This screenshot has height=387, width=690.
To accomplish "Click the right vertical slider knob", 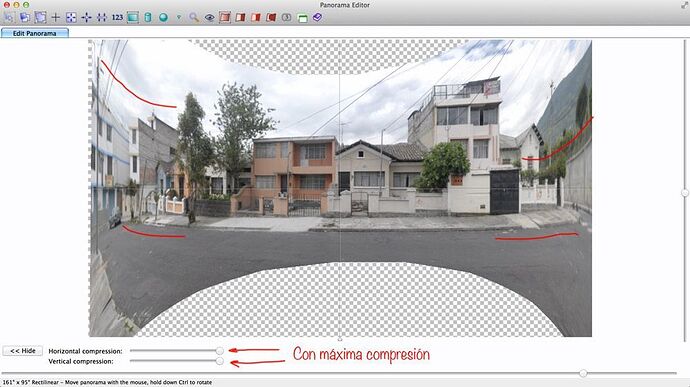I will 685,193.
